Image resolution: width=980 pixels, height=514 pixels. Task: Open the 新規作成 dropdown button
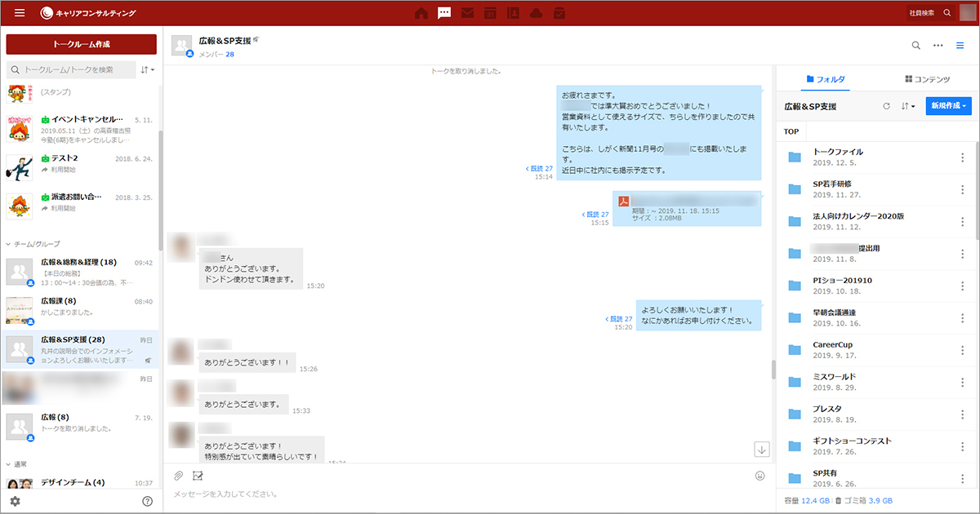pos(948,106)
